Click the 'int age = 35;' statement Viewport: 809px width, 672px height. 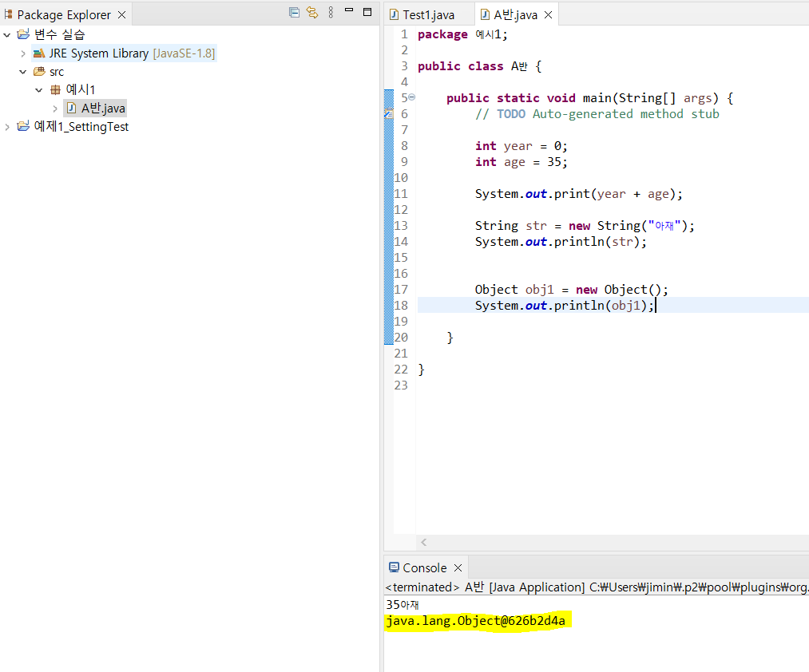tap(521, 162)
